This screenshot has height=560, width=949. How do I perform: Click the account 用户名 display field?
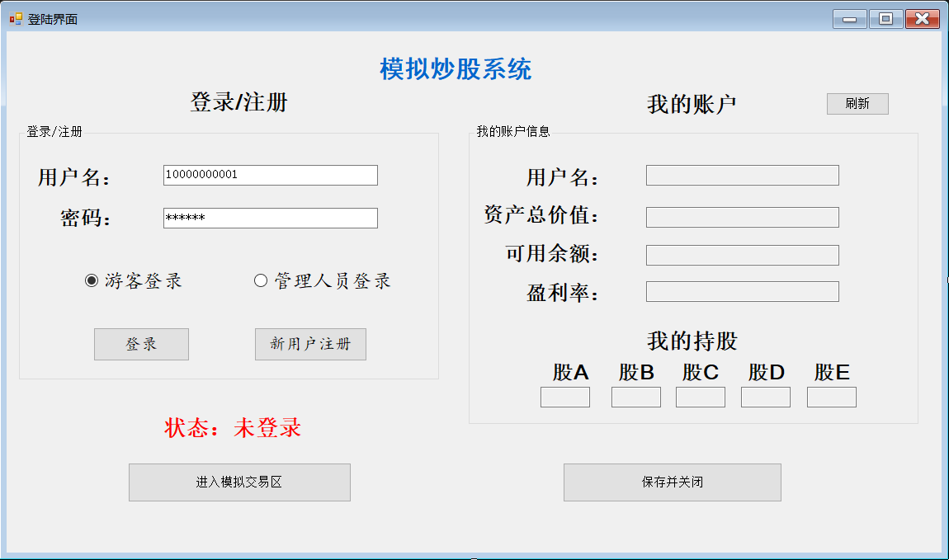[x=742, y=175]
